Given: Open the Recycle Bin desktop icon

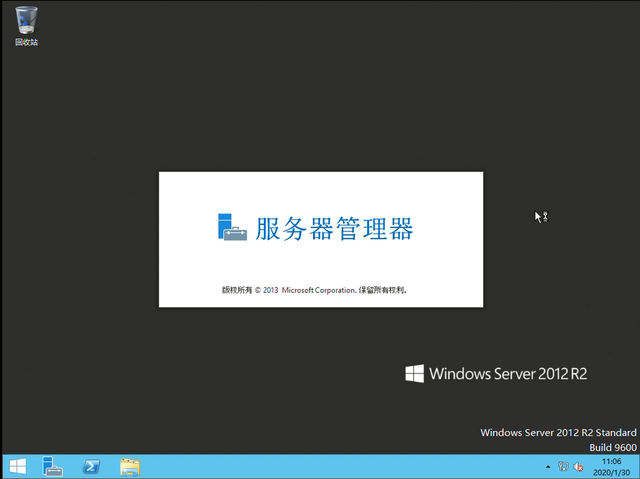Looking at the screenshot, I should (x=27, y=26).
